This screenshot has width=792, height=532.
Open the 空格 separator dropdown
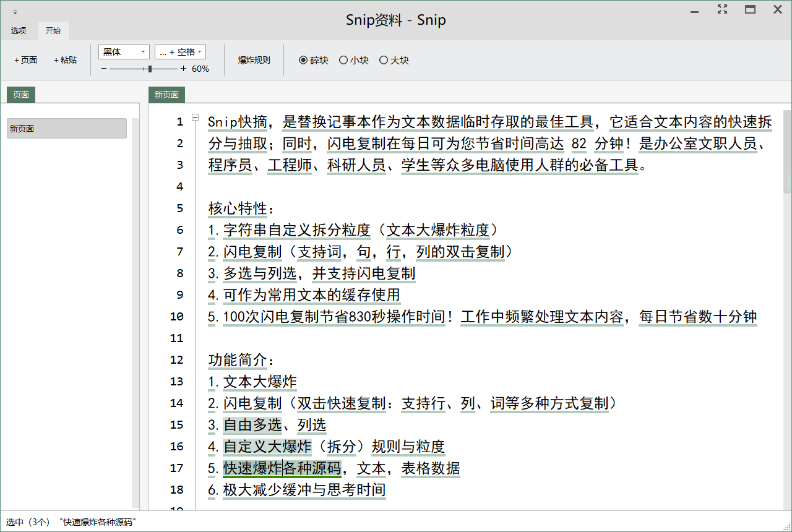(x=180, y=52)
